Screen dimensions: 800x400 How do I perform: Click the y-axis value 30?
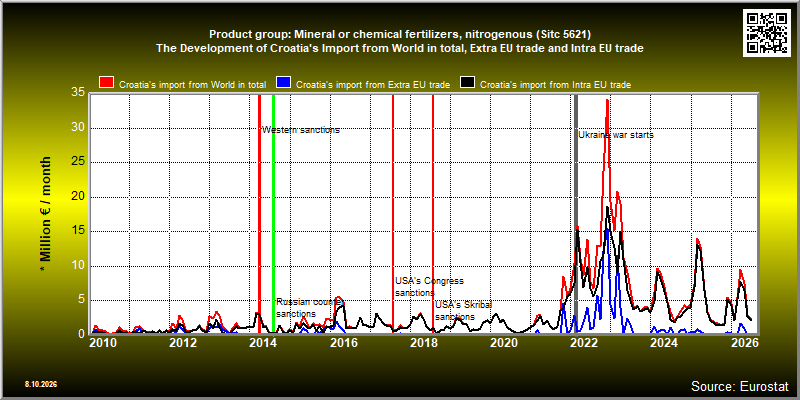click(78, 128)
